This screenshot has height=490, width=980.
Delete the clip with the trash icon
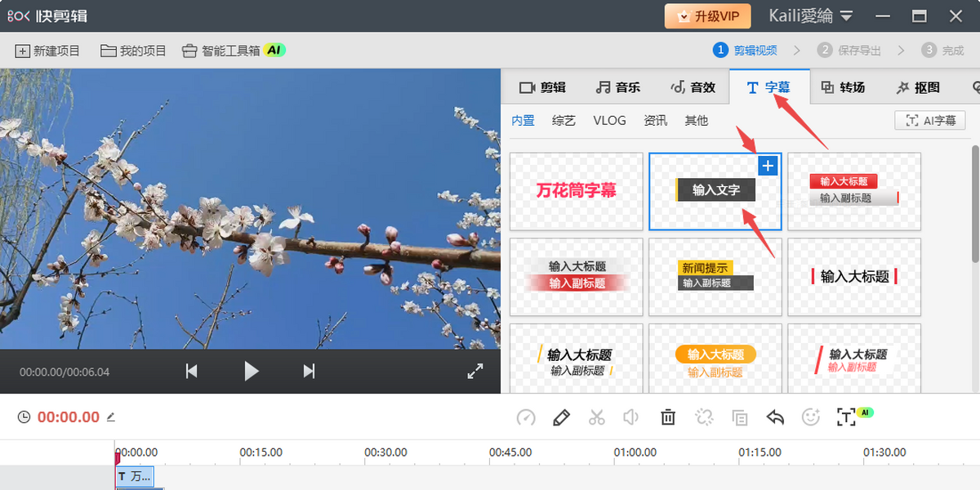pos(668,417)
